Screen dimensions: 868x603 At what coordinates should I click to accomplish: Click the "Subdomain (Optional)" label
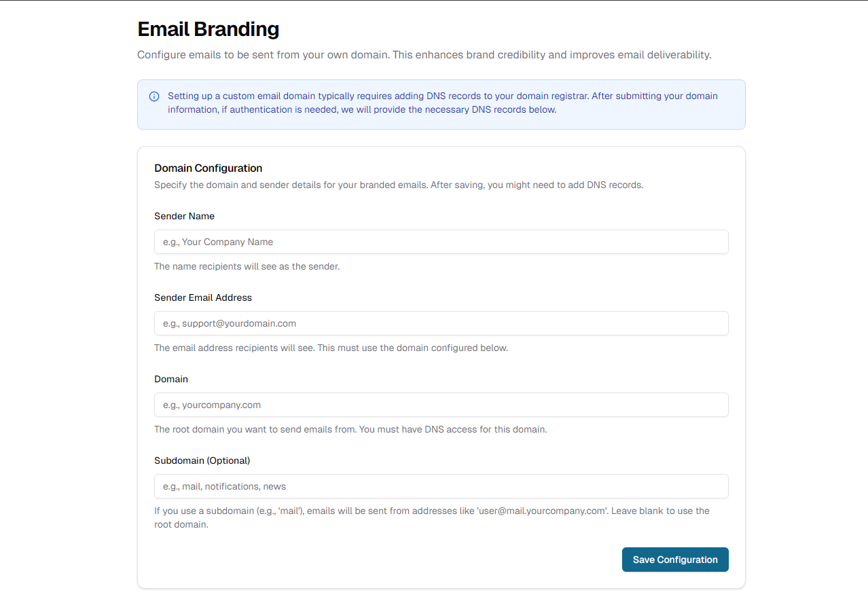[x=202, y=460]
